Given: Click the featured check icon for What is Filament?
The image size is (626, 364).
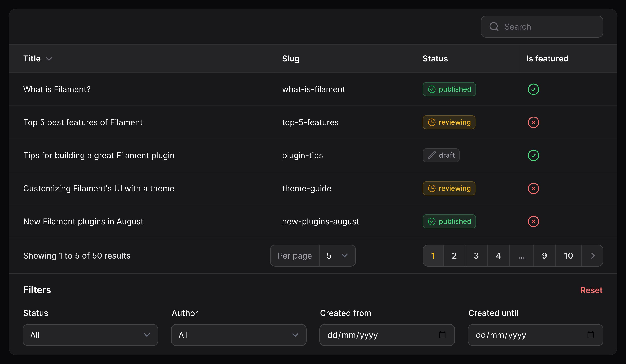Looking at the screenshot, I should point(533,89).
